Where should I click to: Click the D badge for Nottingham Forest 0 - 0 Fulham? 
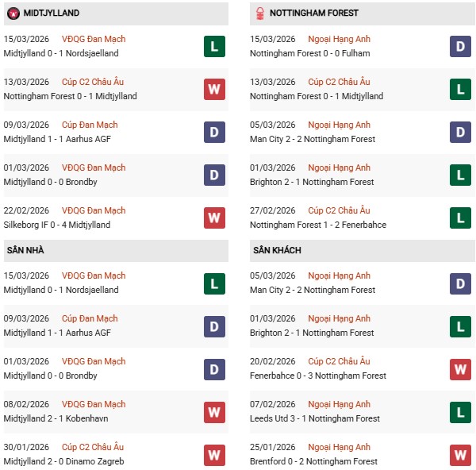pos(460,47)
